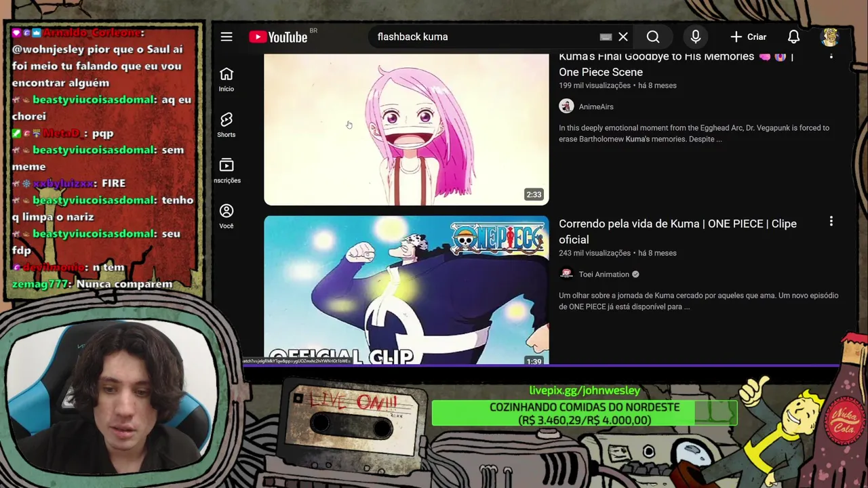Open the on-screen keyboard icon in search
Image resolution: width=868 pixels, height=488 pixels.
coord(606,37)
